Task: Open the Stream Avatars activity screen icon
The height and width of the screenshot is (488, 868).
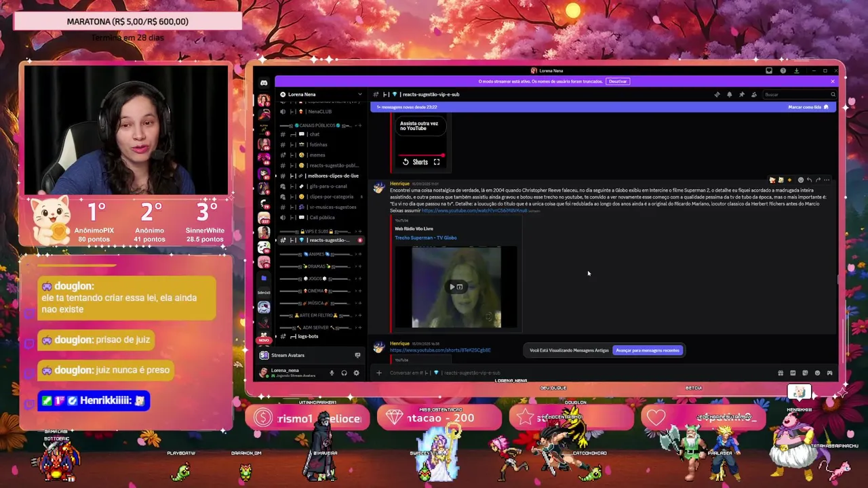Action: tap(357, 355)
